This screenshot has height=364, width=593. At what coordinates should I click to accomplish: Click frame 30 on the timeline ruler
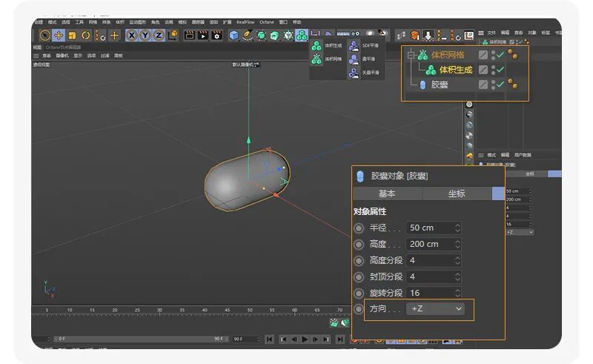(x=159, y=311)
